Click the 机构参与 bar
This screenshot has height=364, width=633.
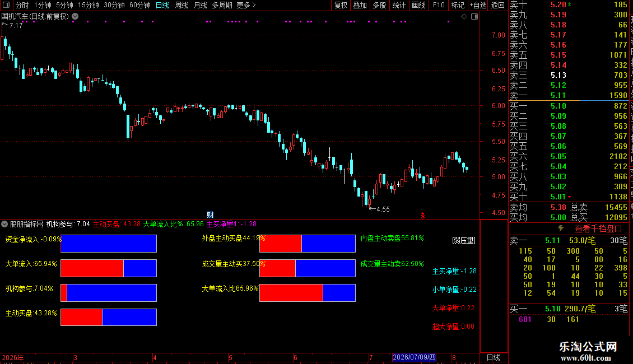pos(109,293)
